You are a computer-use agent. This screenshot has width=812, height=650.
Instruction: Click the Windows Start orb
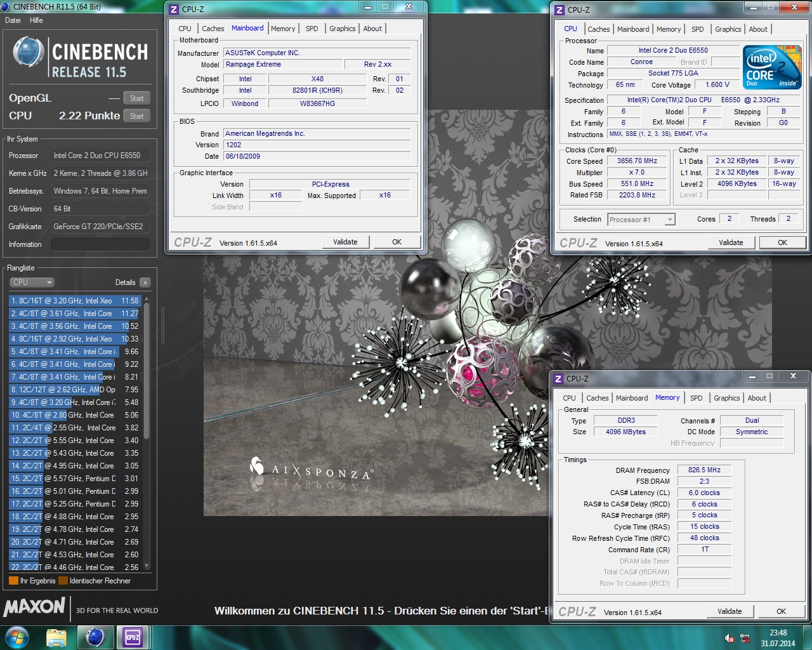click(x=17, y=637)
